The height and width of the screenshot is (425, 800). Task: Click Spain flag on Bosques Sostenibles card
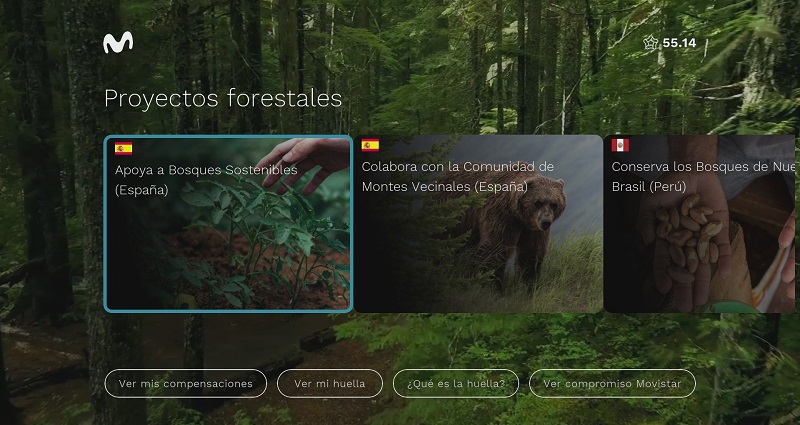tap(123, 148)
